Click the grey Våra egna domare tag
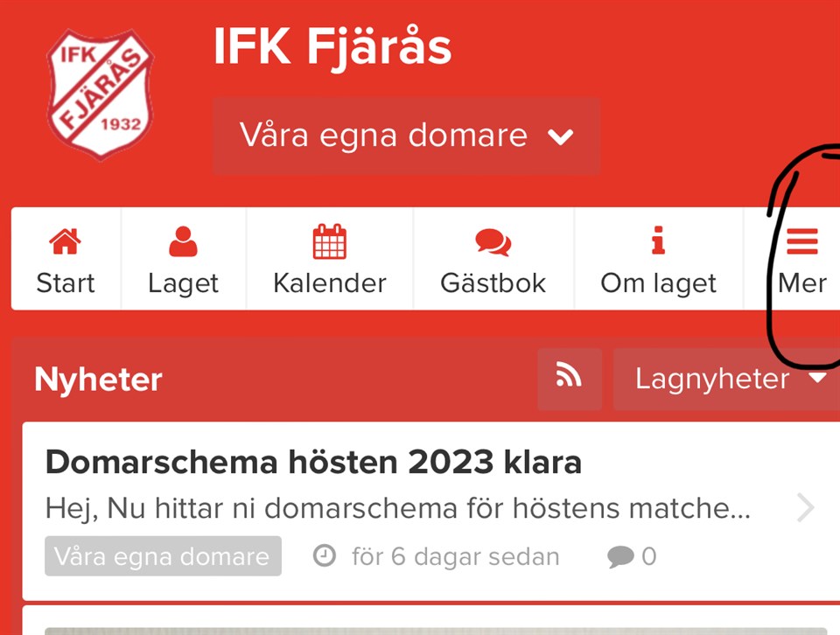This screenshot has height=635, width=840. pyautogui.click(x=163, y=556)
